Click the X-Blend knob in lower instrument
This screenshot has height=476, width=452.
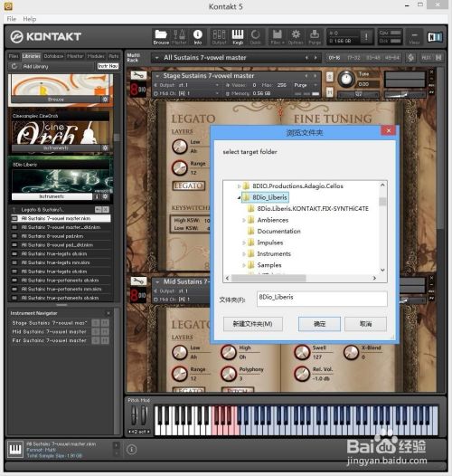click(351, 352)
